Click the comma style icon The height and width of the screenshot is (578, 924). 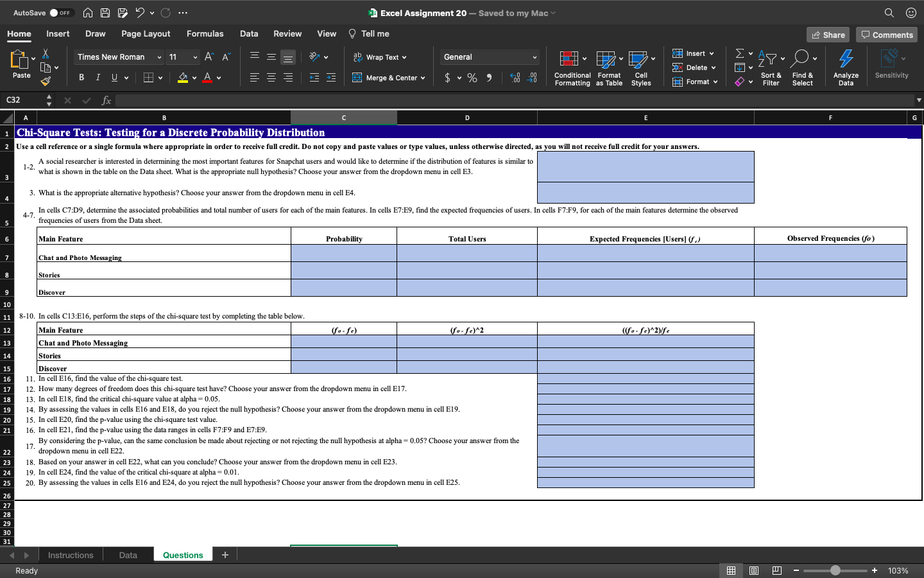click(489, 78)
